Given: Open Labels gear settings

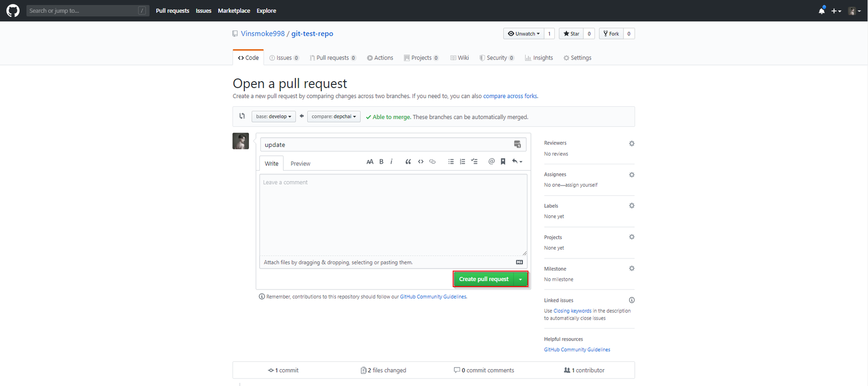Looking at the screenshot, I should [632, 205].
